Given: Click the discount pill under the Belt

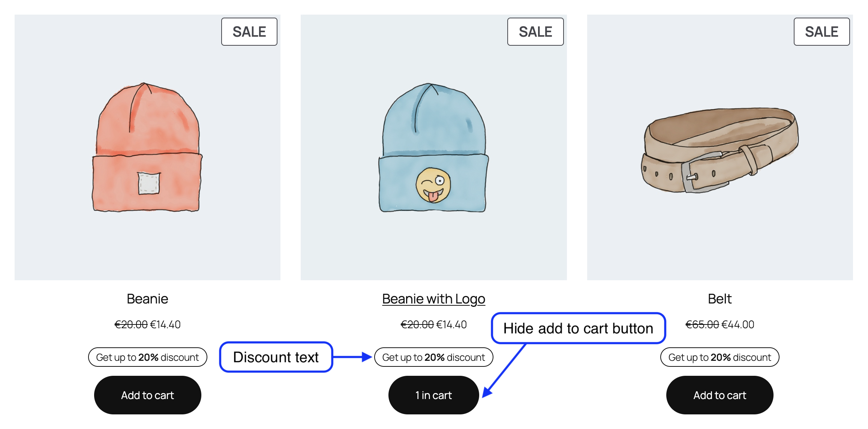Looking at the screenshot, I should click(x=720, y=357).
